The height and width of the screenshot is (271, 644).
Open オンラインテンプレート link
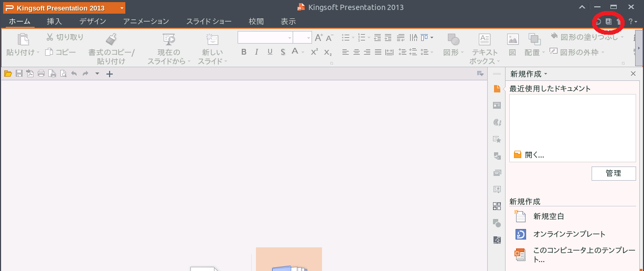pos(569,234)
